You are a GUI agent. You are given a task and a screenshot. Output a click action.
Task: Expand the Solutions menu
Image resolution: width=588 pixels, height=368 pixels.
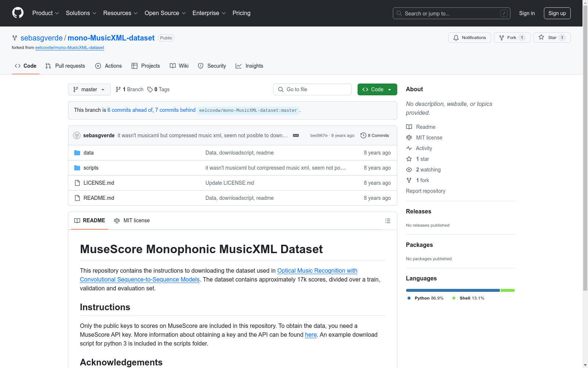point(81,13)
